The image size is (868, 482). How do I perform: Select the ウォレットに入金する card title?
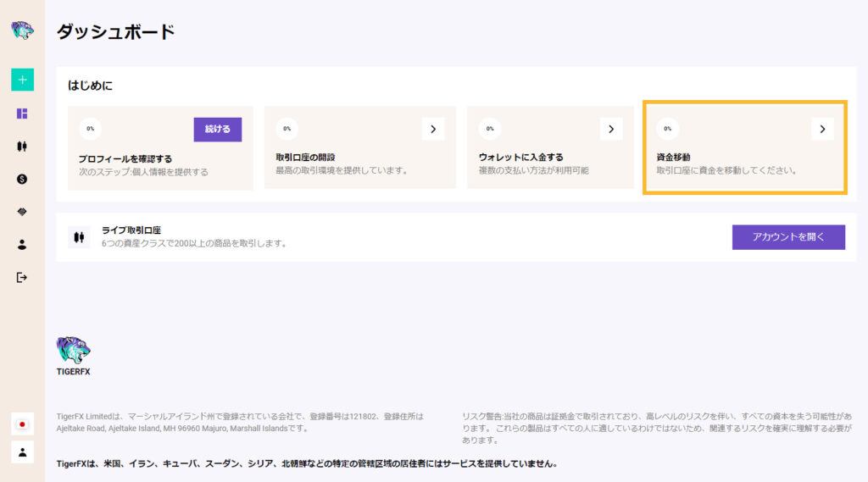point(521,158)
